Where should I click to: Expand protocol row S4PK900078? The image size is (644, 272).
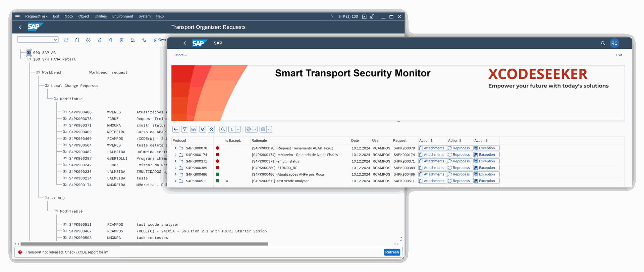click(x=175, y=148)
